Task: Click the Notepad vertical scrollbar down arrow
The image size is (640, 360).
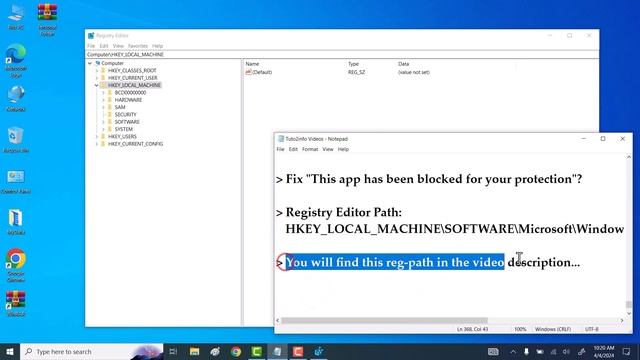Action: pyautogui.click(x=629, y=313)
